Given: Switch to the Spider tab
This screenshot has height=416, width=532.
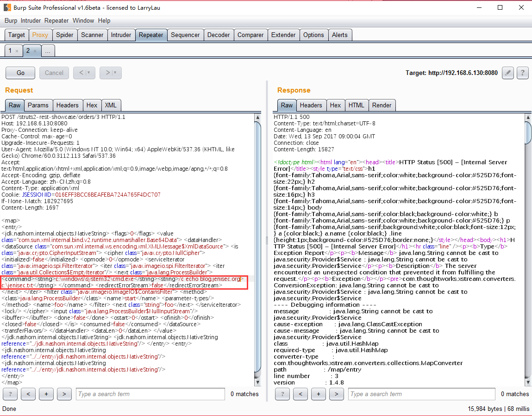Looking at the screenshot, I should (64, 35).
